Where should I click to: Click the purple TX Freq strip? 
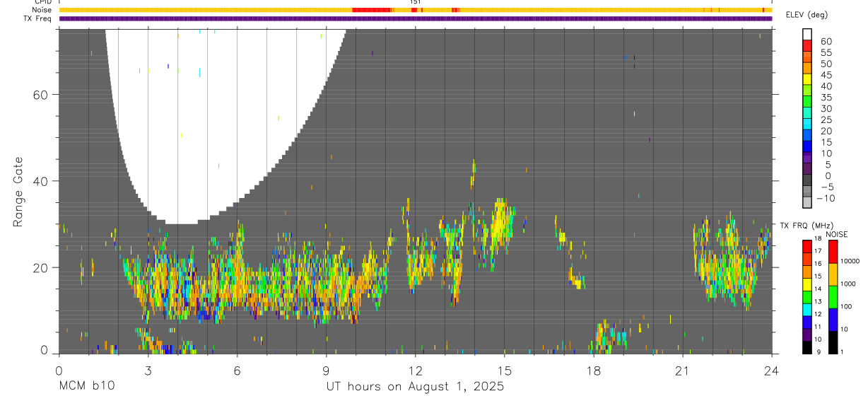tap(416, 18)
